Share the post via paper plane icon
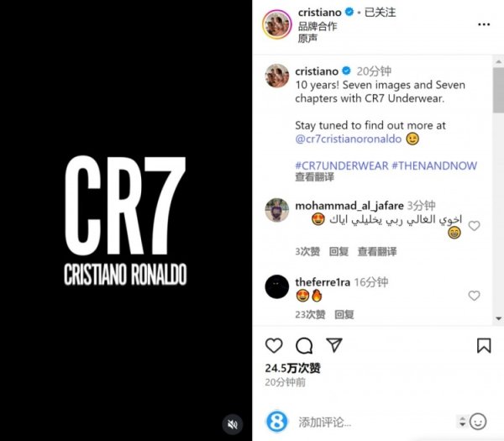 (334, 345)
